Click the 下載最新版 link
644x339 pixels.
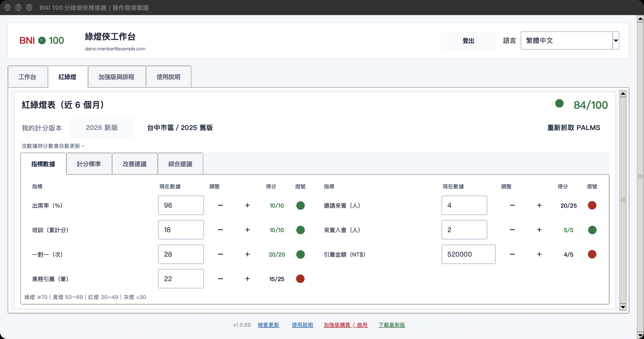tap(392, 325)
